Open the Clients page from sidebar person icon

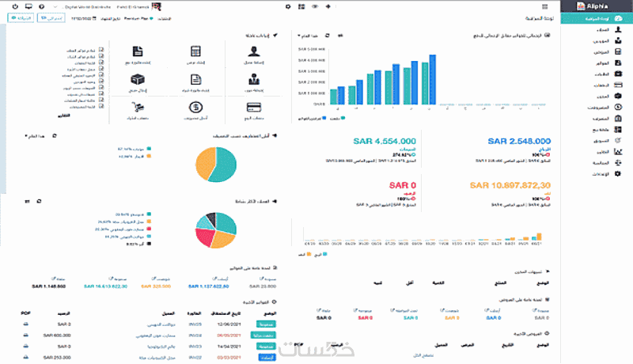[618, 29]
